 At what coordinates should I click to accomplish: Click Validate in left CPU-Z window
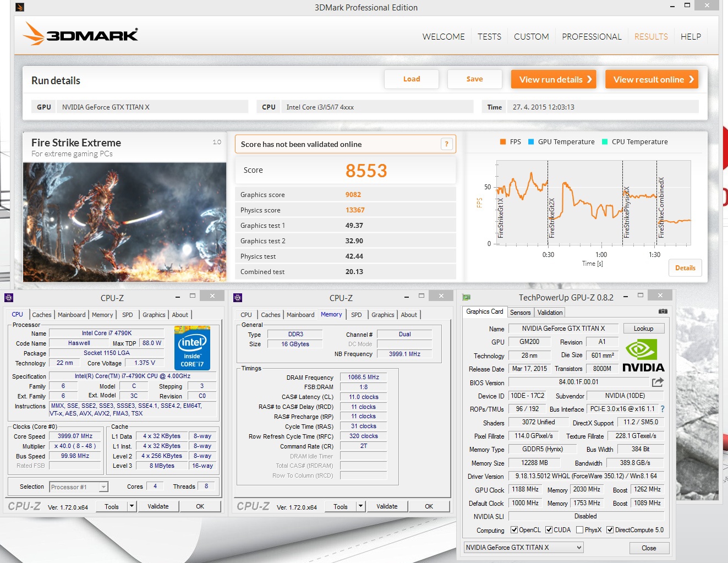point(158,506)
